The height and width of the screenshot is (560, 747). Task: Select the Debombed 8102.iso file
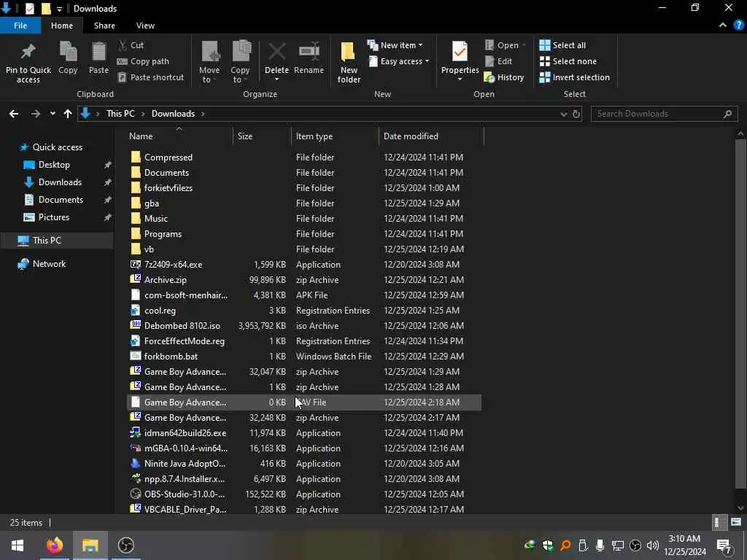click(x=304, y=326)
